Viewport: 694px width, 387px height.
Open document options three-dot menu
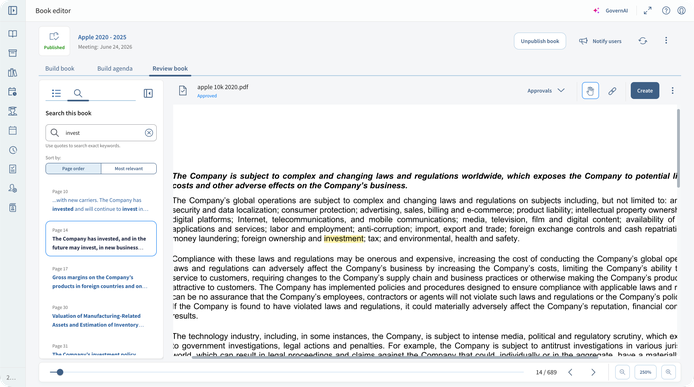672,91
